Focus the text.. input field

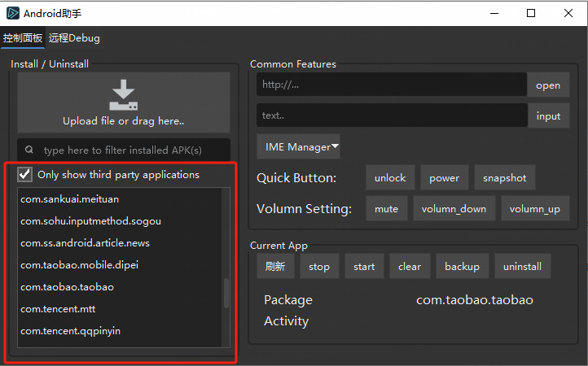(392, 115)
